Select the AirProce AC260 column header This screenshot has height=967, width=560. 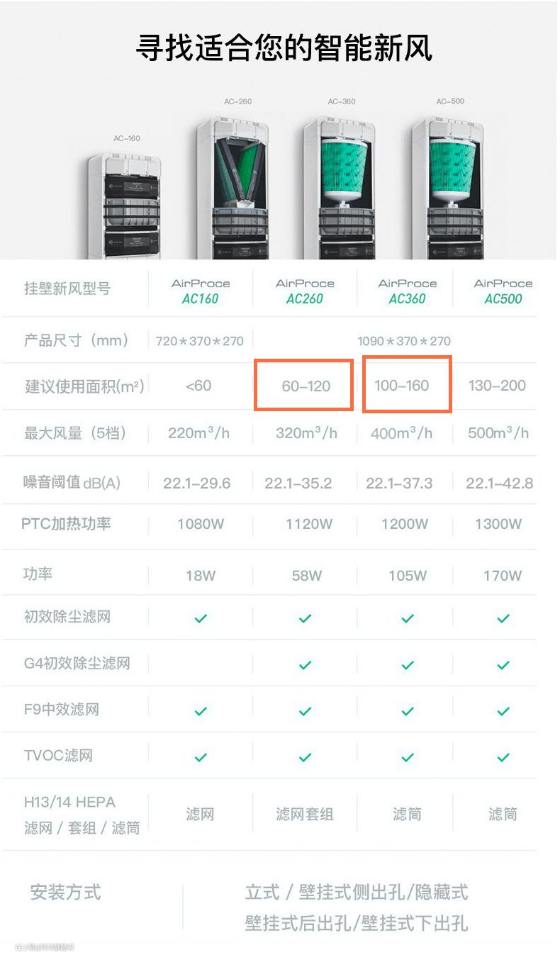[305, 291]
